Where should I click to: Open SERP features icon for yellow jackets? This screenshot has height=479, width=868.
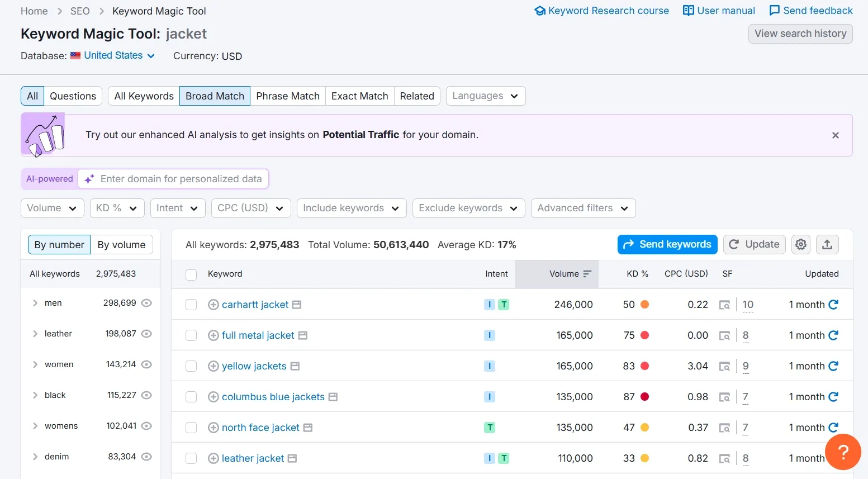coord(724,367)
